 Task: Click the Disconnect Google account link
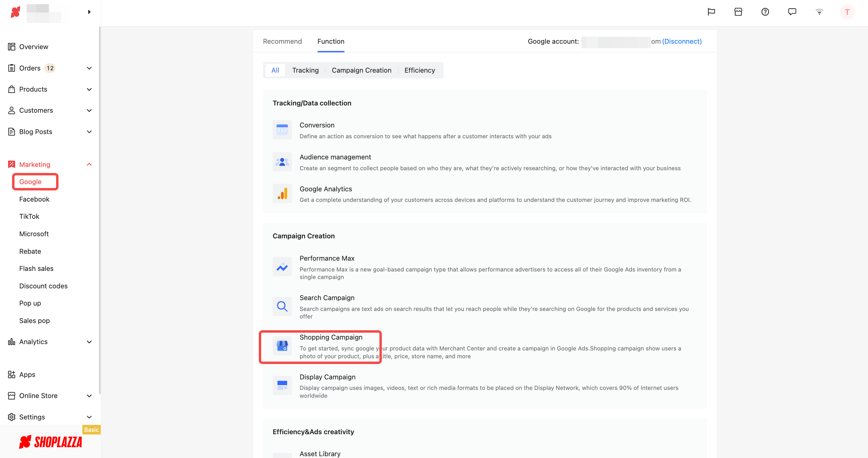point(682,41)
